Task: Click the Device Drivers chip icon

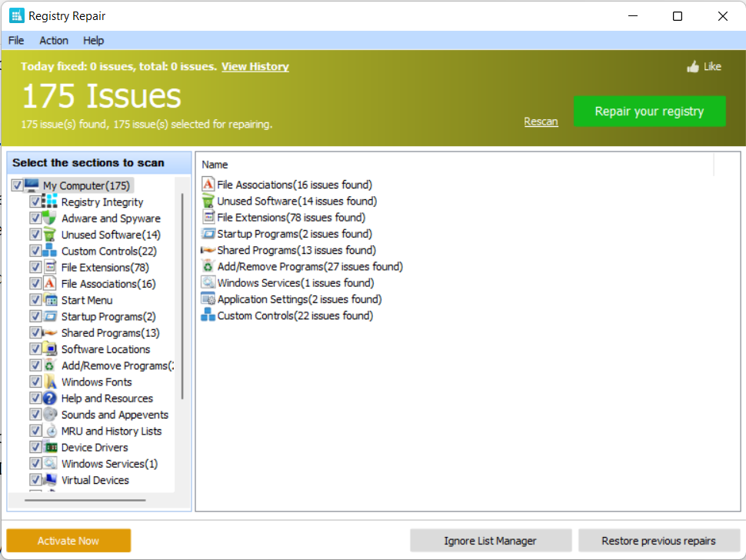Action: tap(51, 447)
